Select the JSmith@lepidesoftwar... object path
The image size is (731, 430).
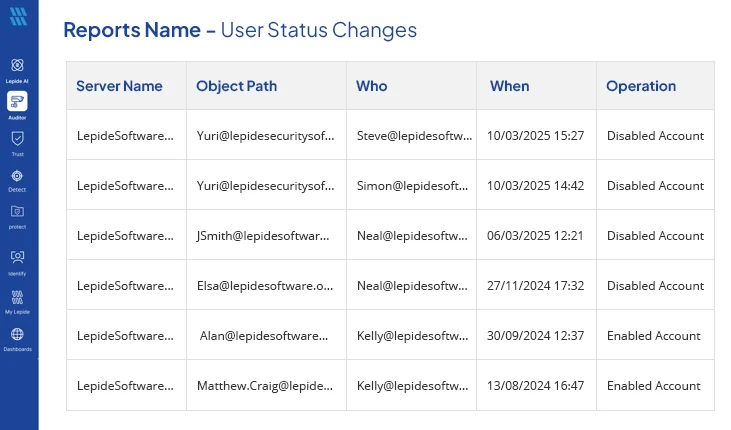(263, 236)
